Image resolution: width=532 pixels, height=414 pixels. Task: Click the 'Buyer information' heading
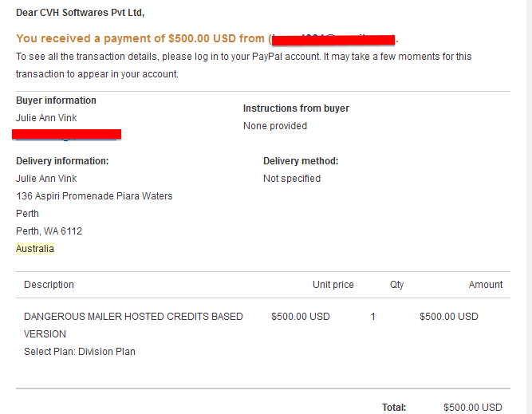pyautogui.click(x=56, y=101)
